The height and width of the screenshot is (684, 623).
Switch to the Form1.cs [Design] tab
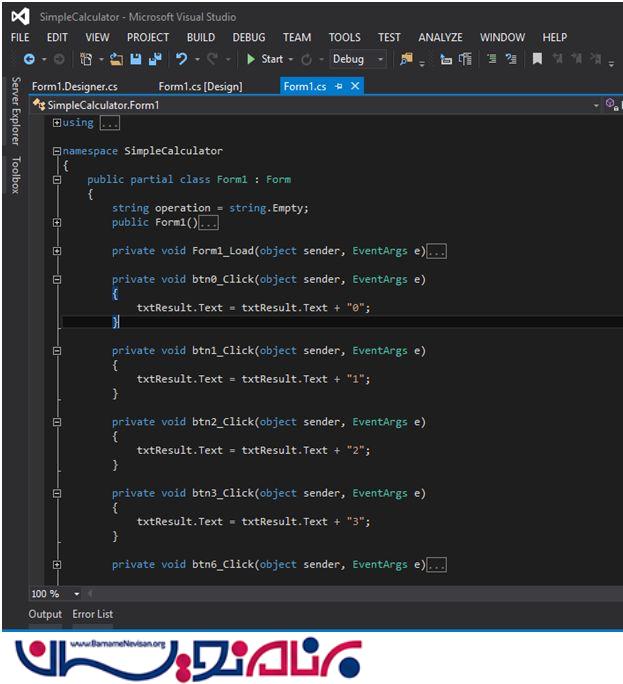click(x=200, y=86)
